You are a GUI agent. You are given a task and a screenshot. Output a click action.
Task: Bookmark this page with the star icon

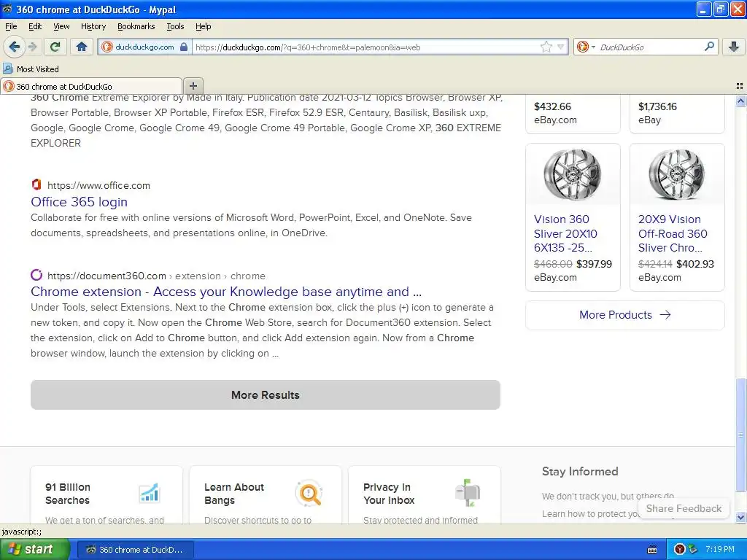(x=546, y=47)
